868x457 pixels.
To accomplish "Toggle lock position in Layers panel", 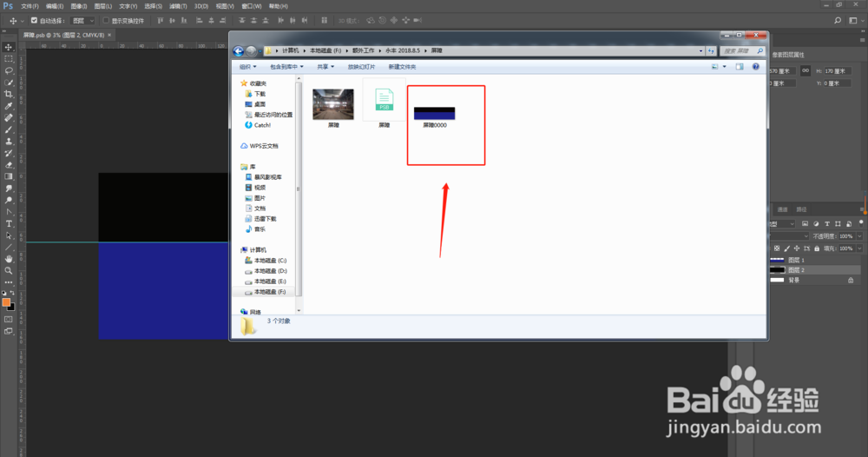I will pos(797,248).
